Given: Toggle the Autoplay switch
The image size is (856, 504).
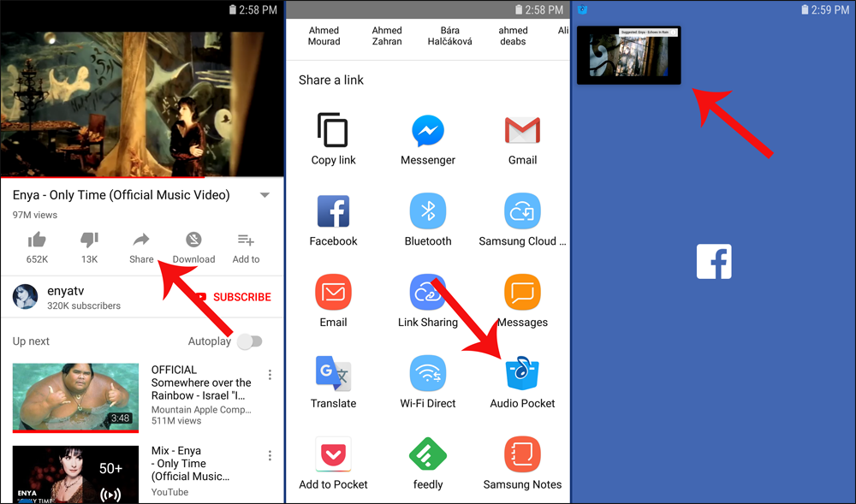Looking at the screenshot, I should coord(250,341).
